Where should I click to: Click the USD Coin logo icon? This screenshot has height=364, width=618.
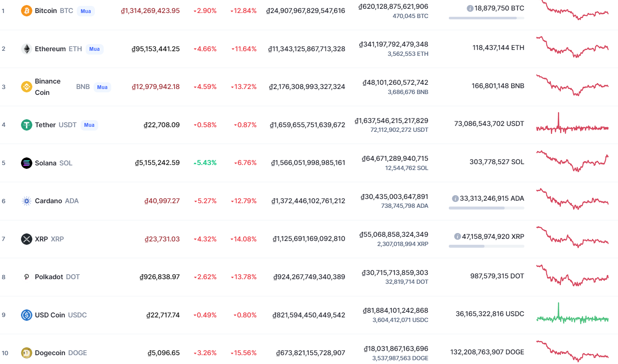[26, 315]
